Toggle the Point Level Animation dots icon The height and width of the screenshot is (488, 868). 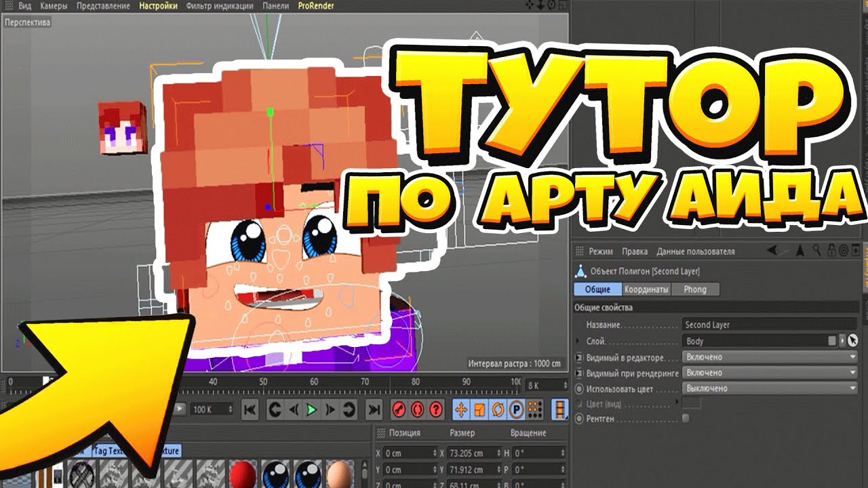click(534, 409)
